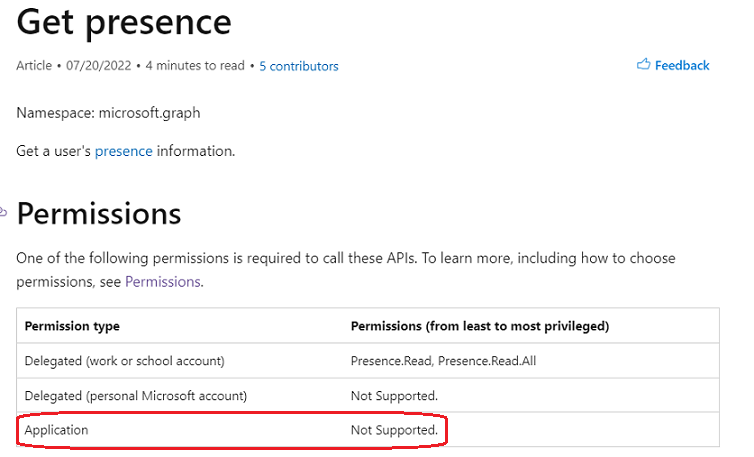
Task: Click the Permissions section heading
Action: pyautogui.click(x=99, y=213)
